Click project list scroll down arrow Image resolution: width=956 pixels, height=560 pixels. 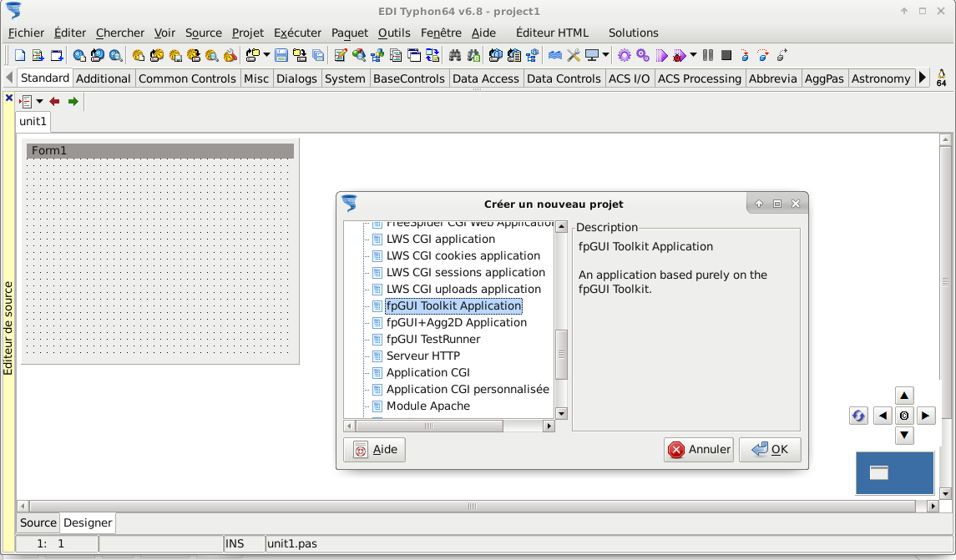[562, 413]
